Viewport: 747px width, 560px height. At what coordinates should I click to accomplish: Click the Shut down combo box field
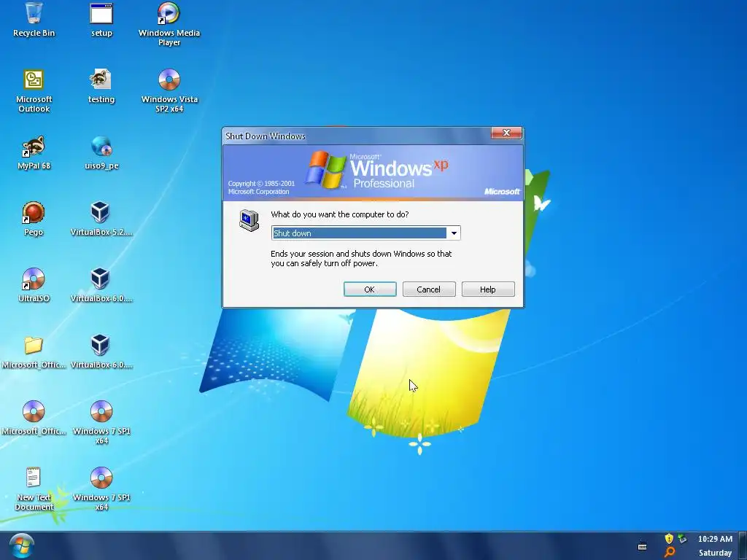point(365,233)
